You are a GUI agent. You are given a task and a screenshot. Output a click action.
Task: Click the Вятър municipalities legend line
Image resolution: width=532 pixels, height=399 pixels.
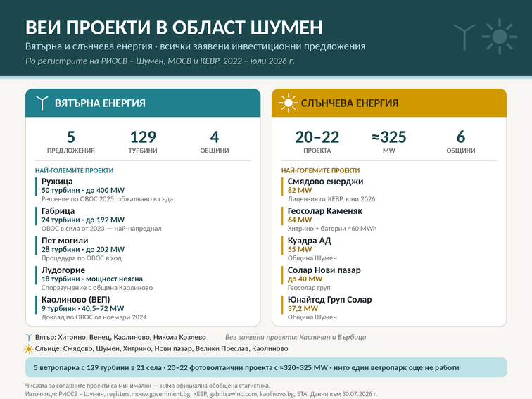[120, 338]
